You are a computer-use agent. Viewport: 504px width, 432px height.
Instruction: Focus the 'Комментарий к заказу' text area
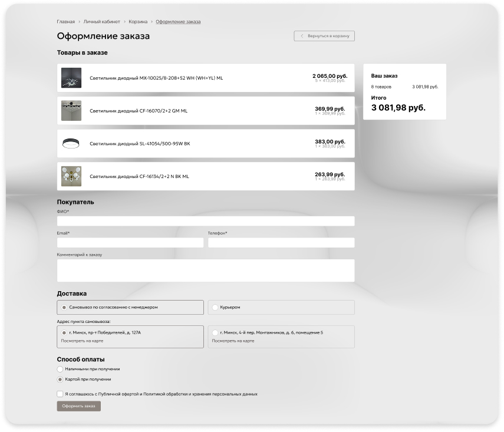[x=205, y=271]
